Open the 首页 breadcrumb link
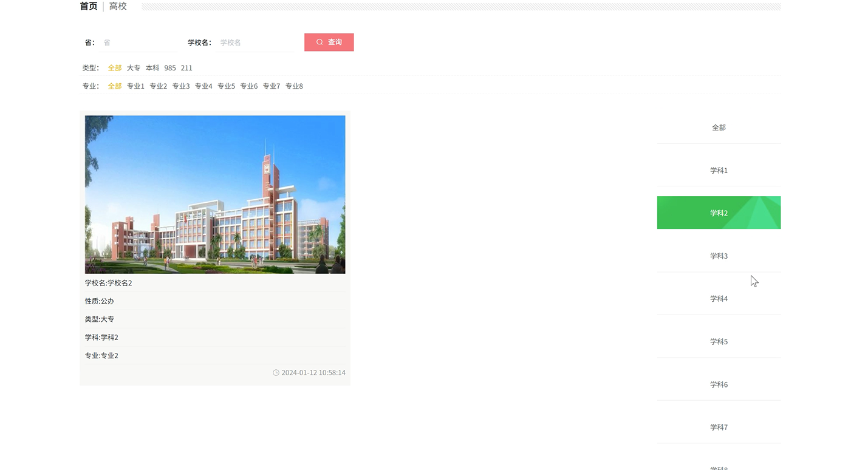868x470 pixels. pyautogui.click(x=89, y=6)
